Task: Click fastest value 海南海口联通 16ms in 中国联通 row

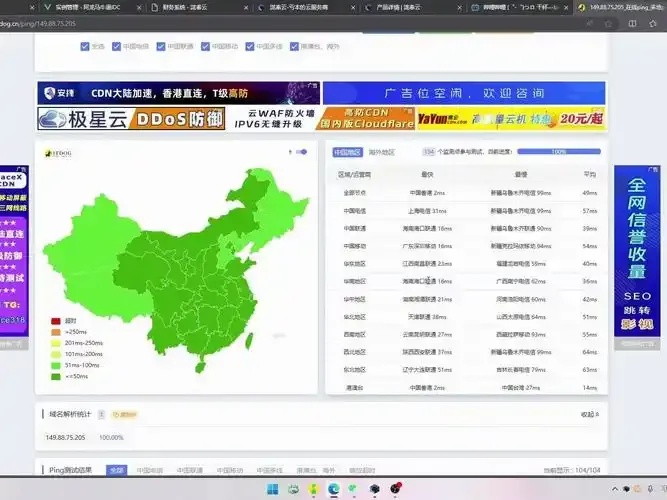Action: click(427, 229)
